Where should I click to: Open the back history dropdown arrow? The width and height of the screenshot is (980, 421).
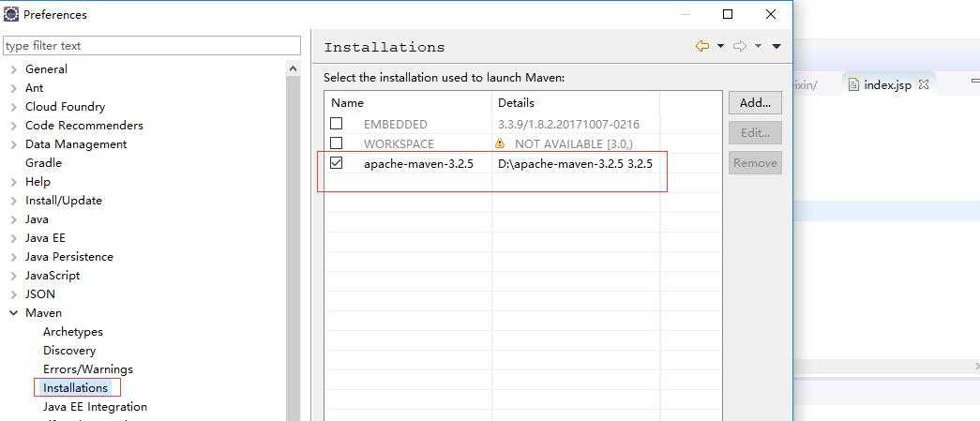tap(720, 46)
